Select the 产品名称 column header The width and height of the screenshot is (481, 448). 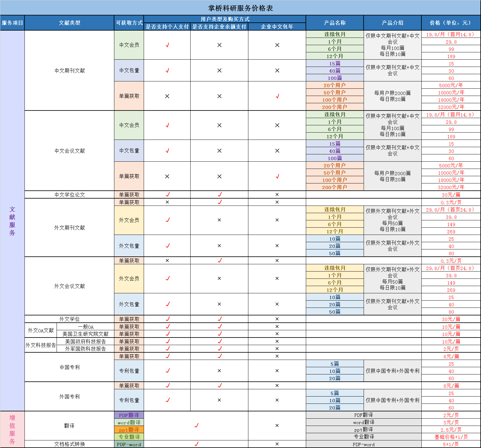point(335,23)
